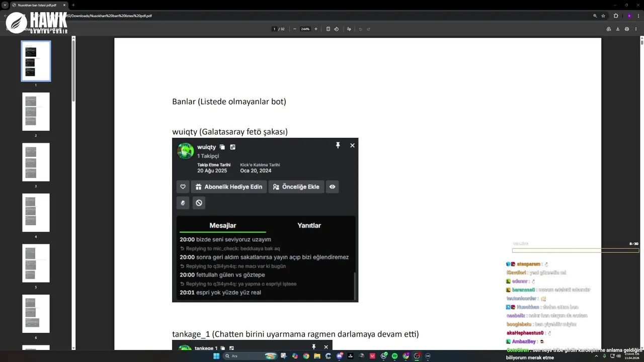Close the tankage_1 card

[326, 347]
